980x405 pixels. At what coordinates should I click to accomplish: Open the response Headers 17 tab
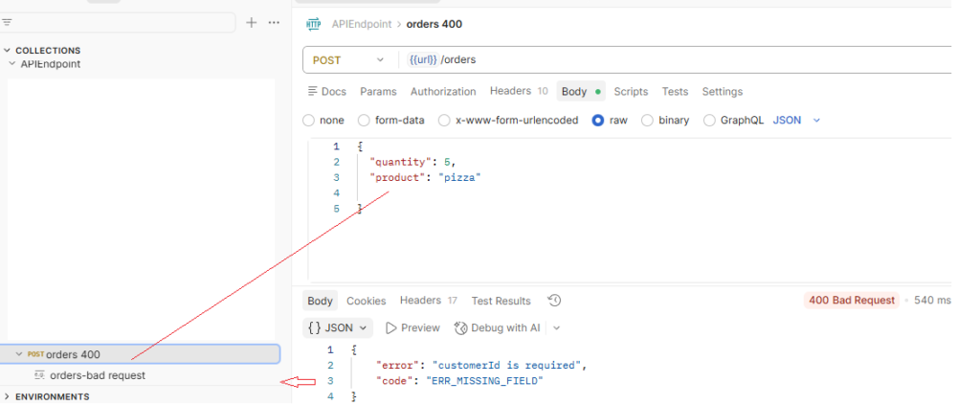(x=428, y=301)
